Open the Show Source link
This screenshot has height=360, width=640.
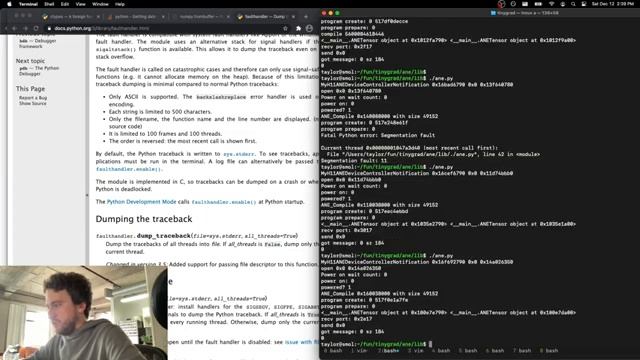click(33, 103)
